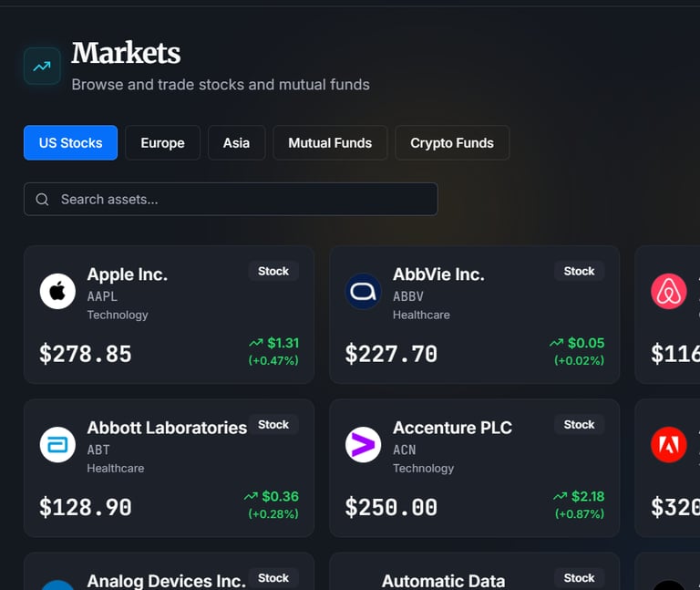
Task: Click the $250.00 price
Action: (x=391, y=507)
